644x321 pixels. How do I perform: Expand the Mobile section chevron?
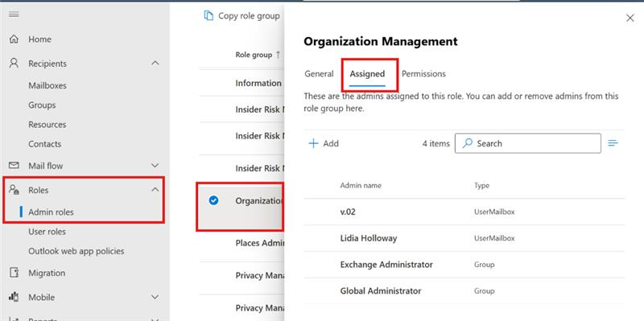click(x=155, y=297)
